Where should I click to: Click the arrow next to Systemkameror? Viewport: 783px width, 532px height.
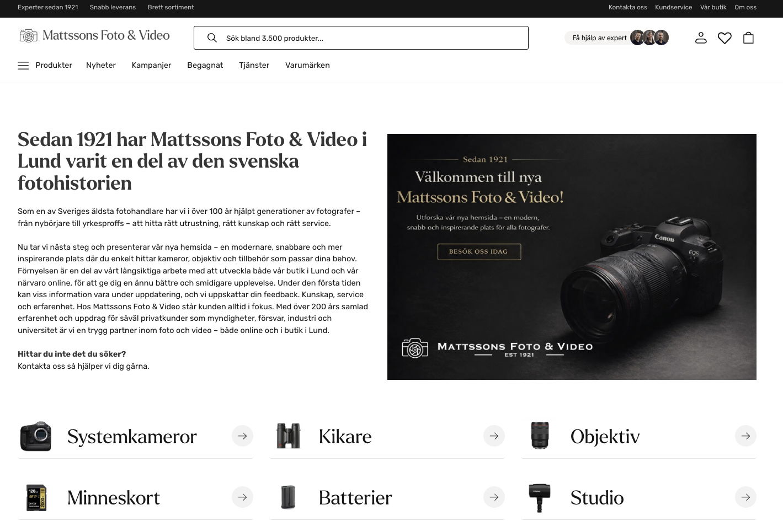242,436
